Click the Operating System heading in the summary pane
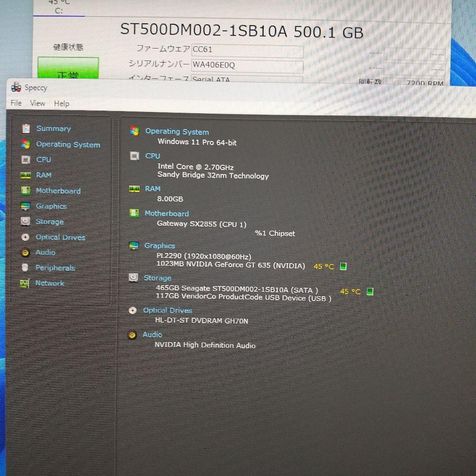 (177, 131)
